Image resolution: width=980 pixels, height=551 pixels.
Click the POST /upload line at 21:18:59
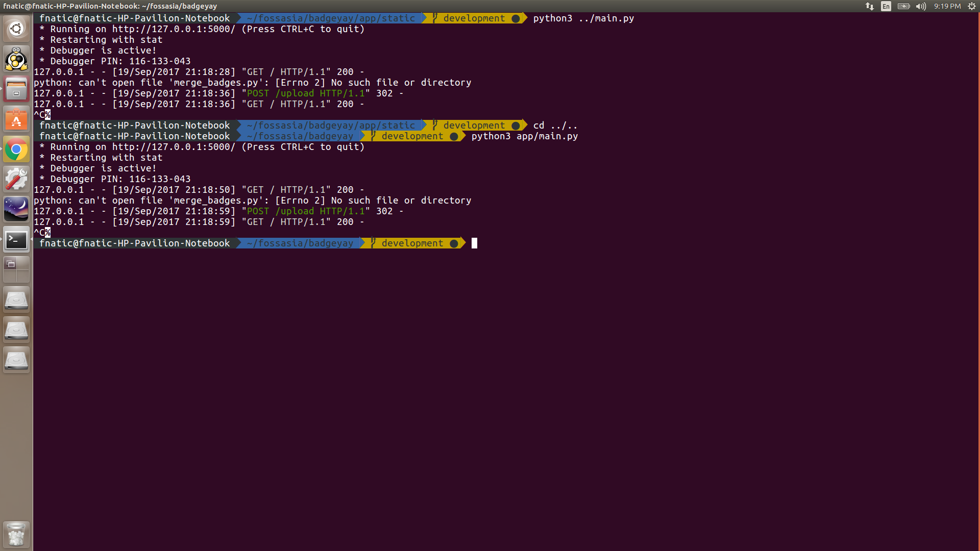218,211
